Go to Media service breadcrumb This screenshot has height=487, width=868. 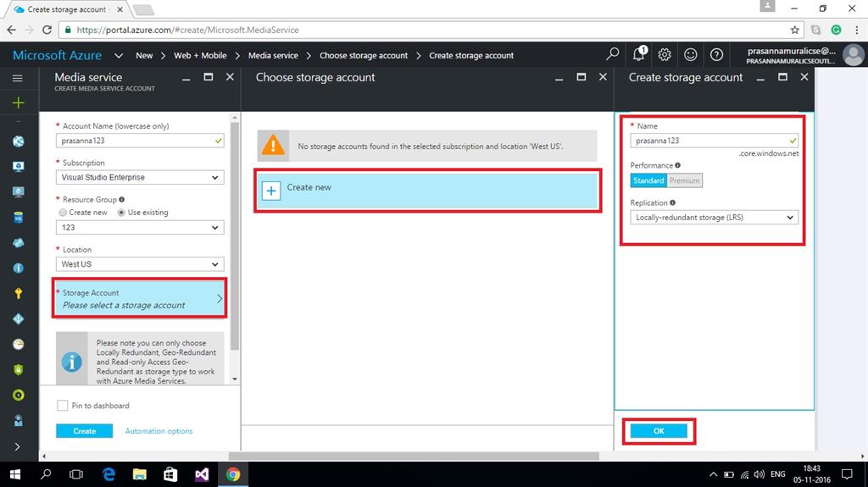[273, 55]
